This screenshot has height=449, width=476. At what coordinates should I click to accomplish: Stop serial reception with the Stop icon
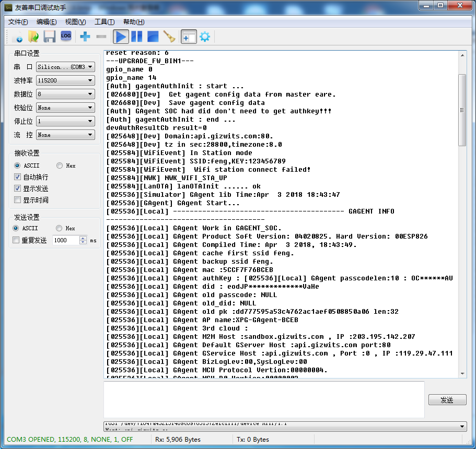[x=152, y=37]
